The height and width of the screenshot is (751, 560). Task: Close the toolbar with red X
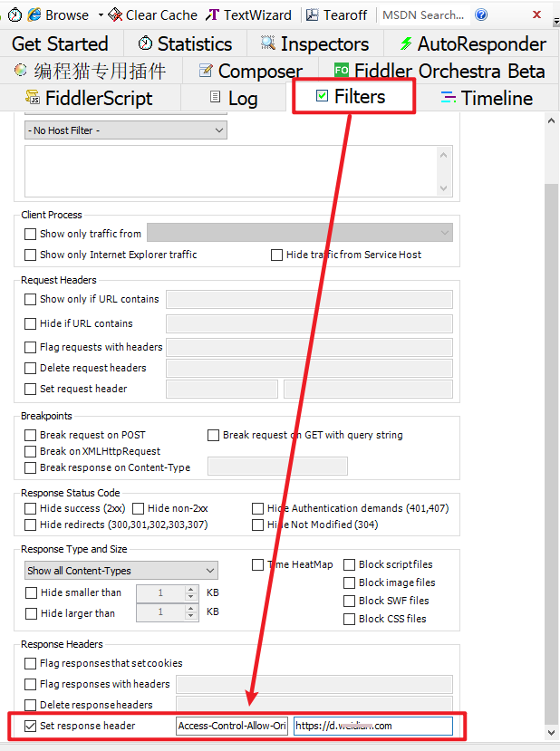coord(537,14)
